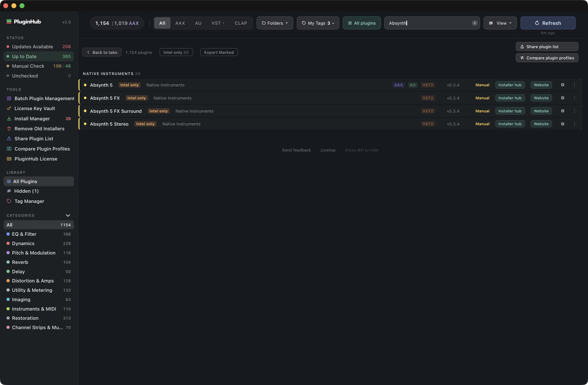This screenshot has width=588, height=385.
Task: Clear the Absynth search text
Action: [475, 23]
